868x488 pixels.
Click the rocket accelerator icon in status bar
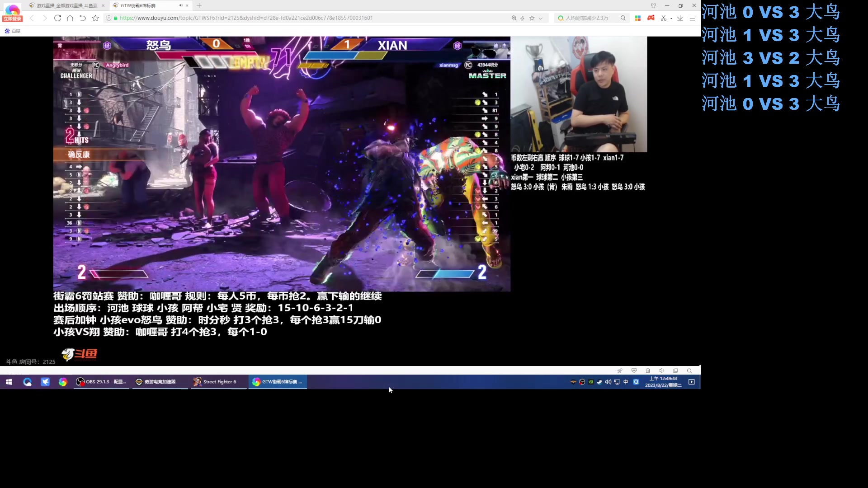click(620, 371)
